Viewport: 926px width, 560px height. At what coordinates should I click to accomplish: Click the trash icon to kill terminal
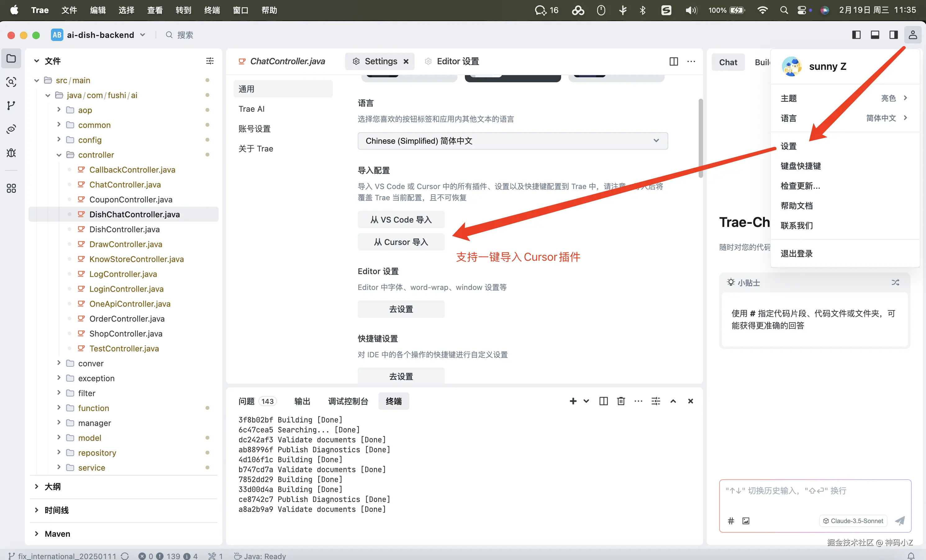(x=621, y=401)
